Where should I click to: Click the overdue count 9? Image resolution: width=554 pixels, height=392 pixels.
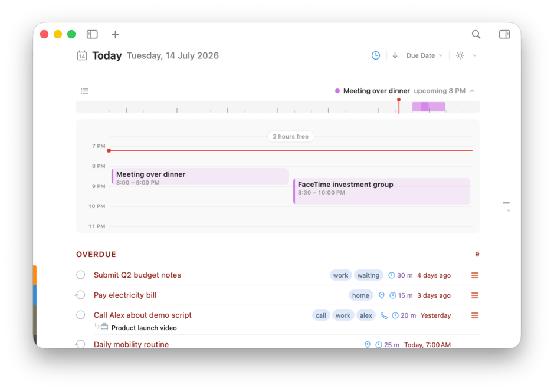pyautogui.click(x=477, y=254)
